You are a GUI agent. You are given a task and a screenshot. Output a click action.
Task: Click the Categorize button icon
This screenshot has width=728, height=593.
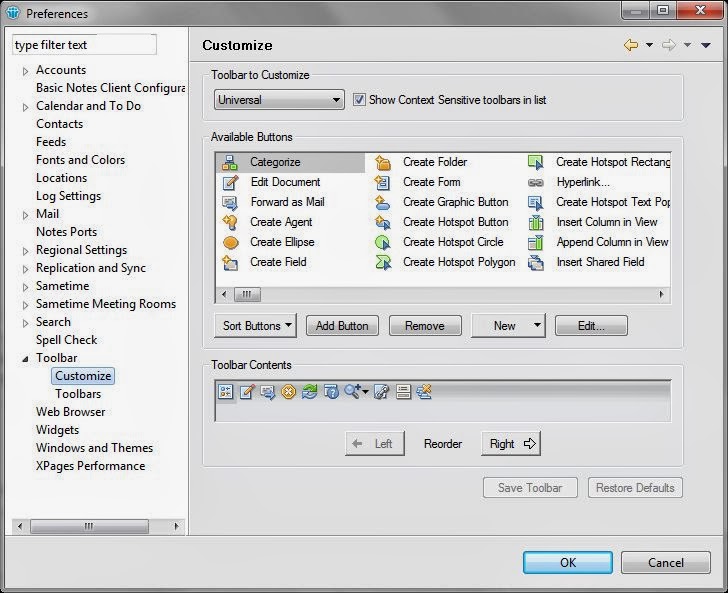coord(230,162)
